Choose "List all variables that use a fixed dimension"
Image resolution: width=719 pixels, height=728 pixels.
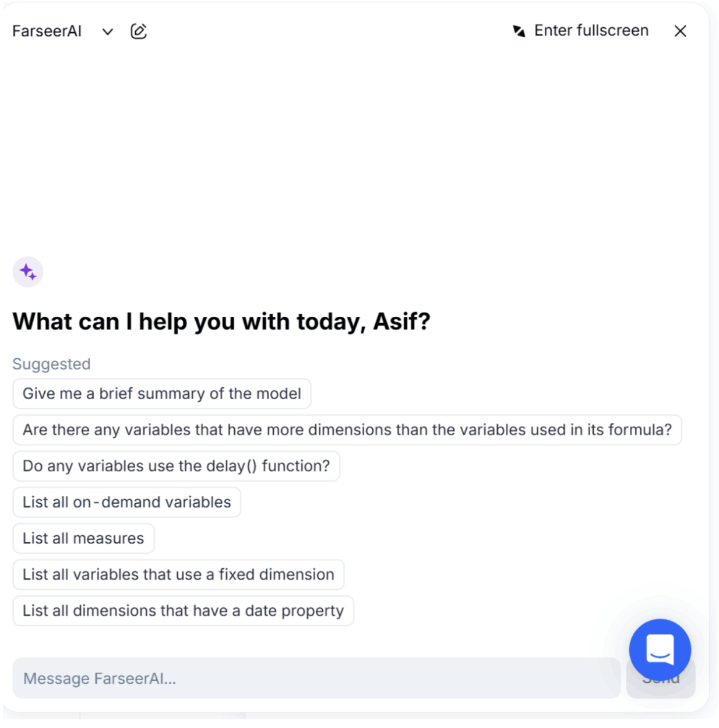pos(178,574)
